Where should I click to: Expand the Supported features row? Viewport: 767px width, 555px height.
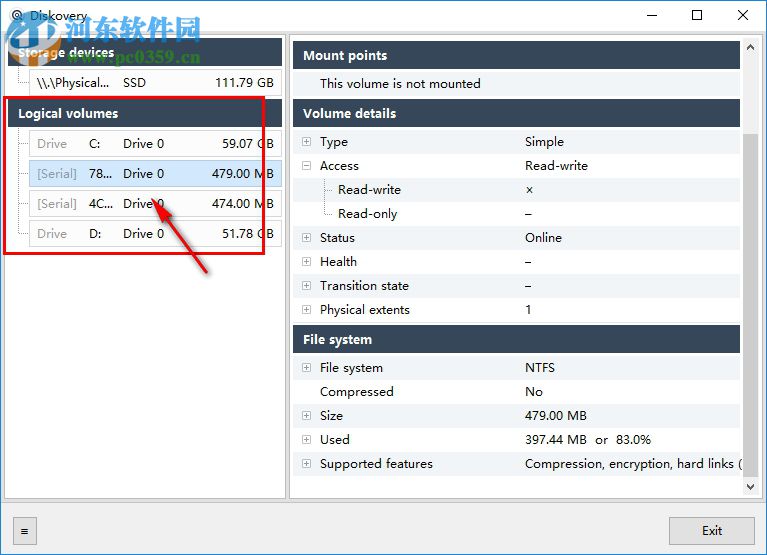click(x=306, y=464)
